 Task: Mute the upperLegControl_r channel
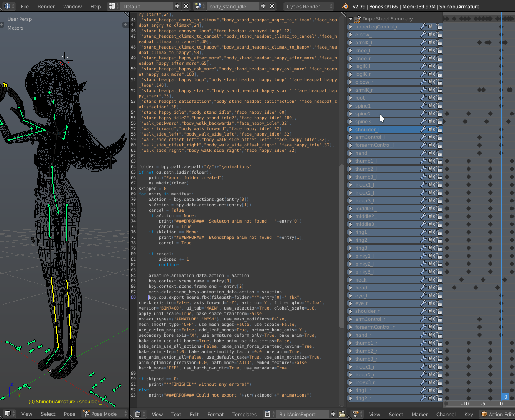(x=431, y=27)
